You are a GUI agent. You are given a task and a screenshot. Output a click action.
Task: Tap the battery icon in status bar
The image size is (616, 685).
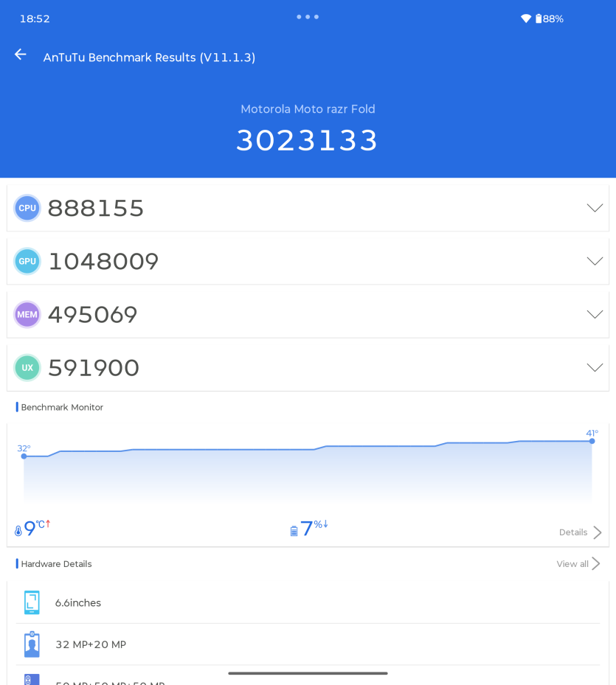click(539, 18)
